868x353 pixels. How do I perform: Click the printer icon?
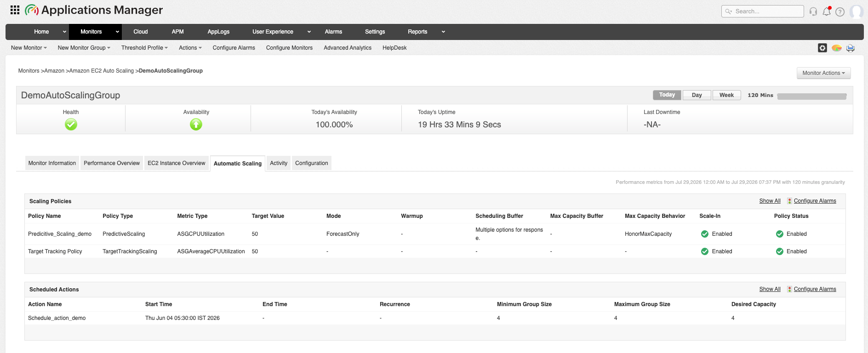[851, 48]
